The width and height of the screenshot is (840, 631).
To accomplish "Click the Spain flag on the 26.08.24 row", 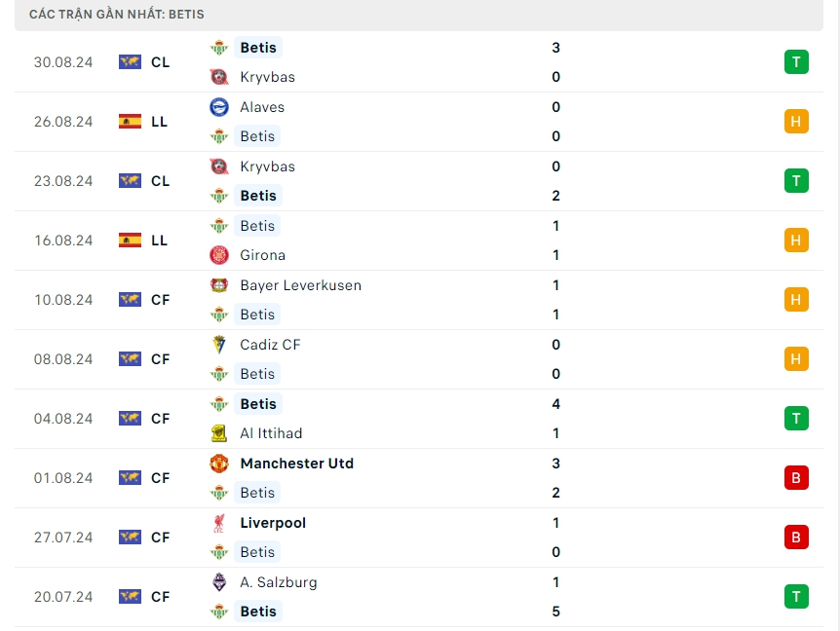I will point(130,122).
